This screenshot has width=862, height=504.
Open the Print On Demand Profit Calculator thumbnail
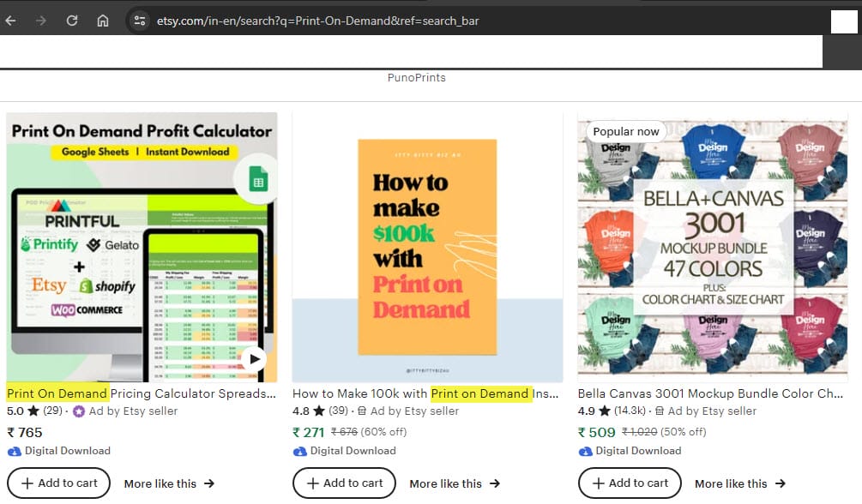coord(142,248)
